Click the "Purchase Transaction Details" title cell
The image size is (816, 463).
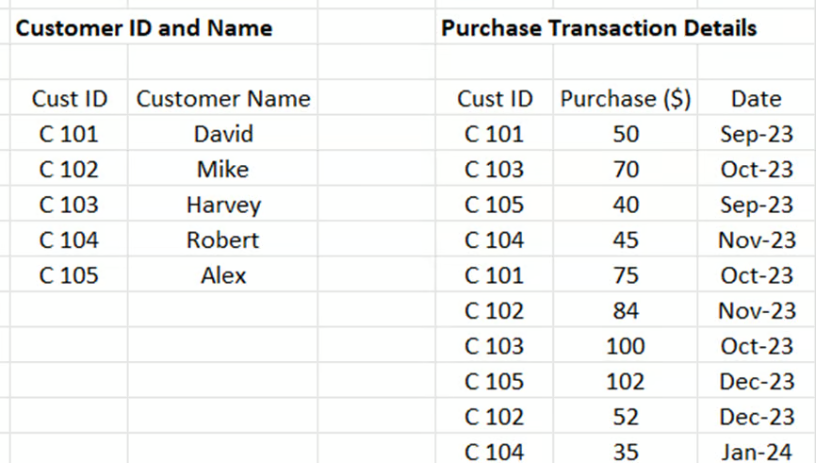598,28
